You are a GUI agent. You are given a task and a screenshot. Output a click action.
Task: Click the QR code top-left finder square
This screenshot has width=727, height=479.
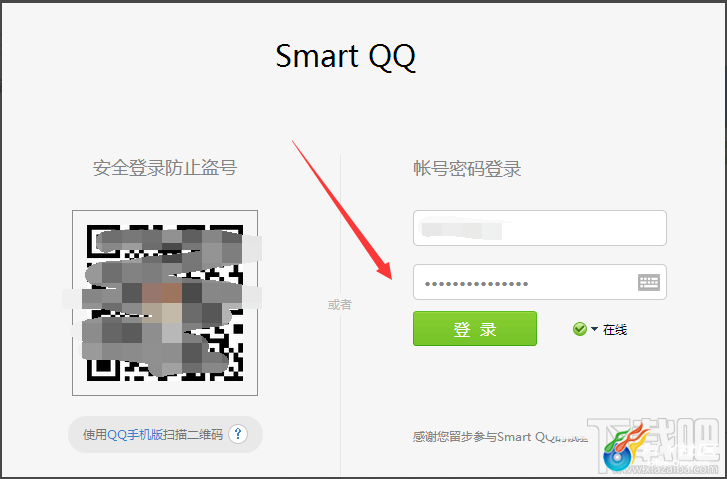tap(102, 239)
